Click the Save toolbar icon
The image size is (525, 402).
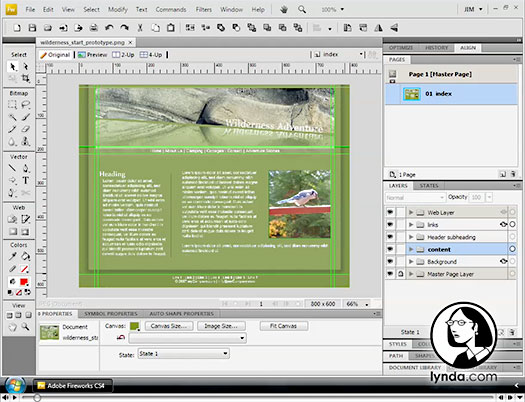[32, 28]
